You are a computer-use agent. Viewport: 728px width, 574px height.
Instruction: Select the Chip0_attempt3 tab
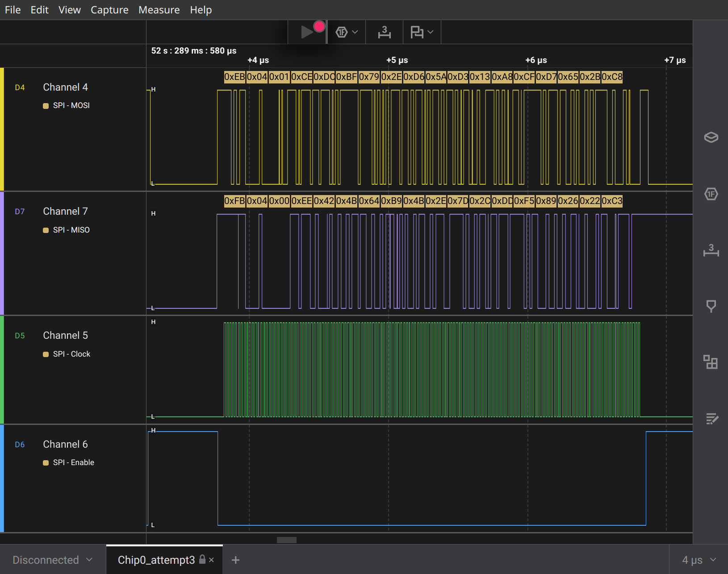pyautogui.click(x=156, y=559)
